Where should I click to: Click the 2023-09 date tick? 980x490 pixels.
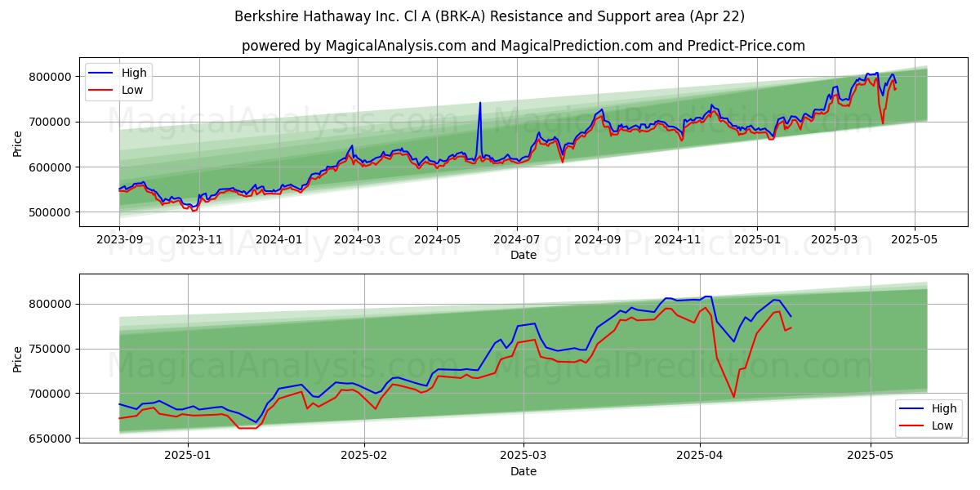coord(120,239)
